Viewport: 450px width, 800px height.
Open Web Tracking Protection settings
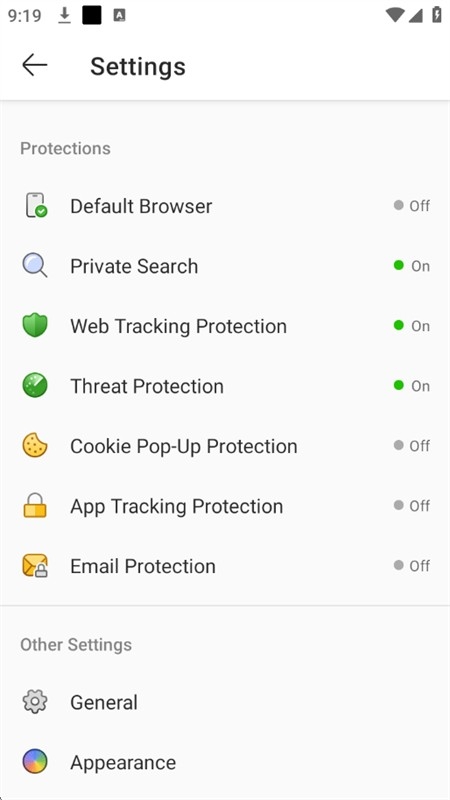225,326
